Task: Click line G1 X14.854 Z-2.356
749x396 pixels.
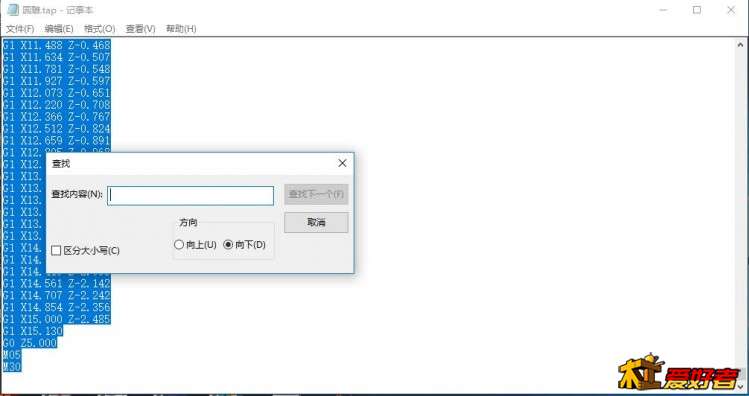Action: point(56,307)
